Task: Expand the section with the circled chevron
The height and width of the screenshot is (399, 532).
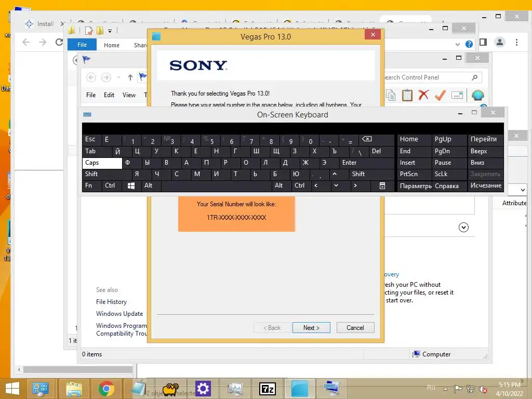Action: (463, 228)
